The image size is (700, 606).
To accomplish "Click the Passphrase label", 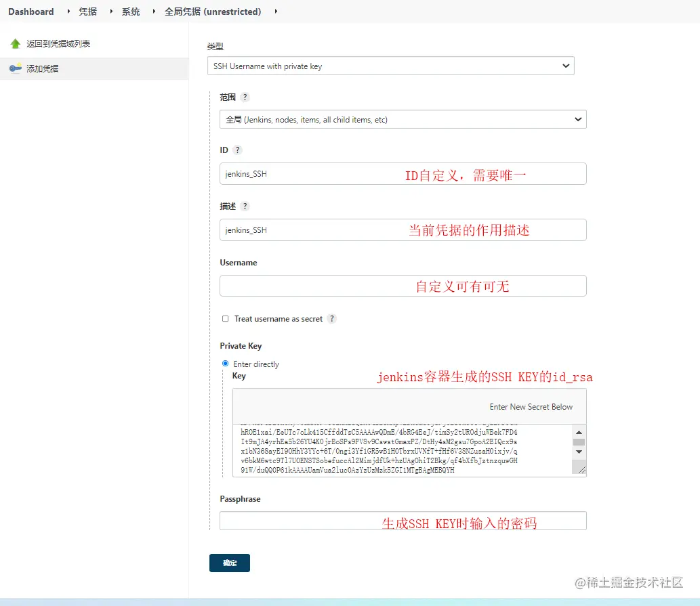I will (x=240, y=499).
